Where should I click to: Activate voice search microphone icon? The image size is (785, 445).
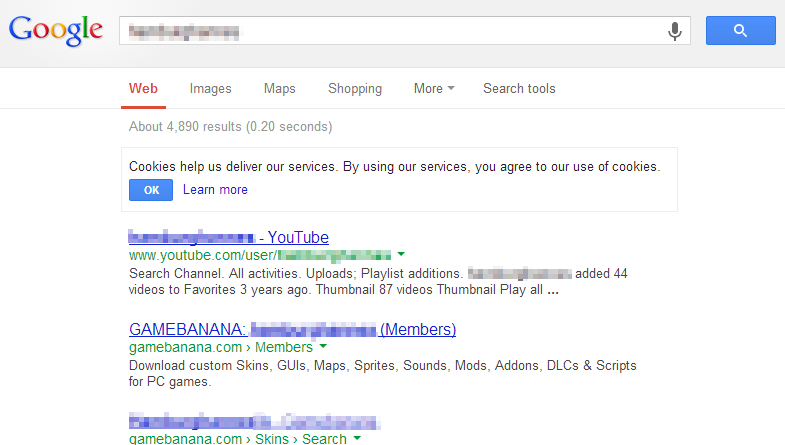point(674,31)
